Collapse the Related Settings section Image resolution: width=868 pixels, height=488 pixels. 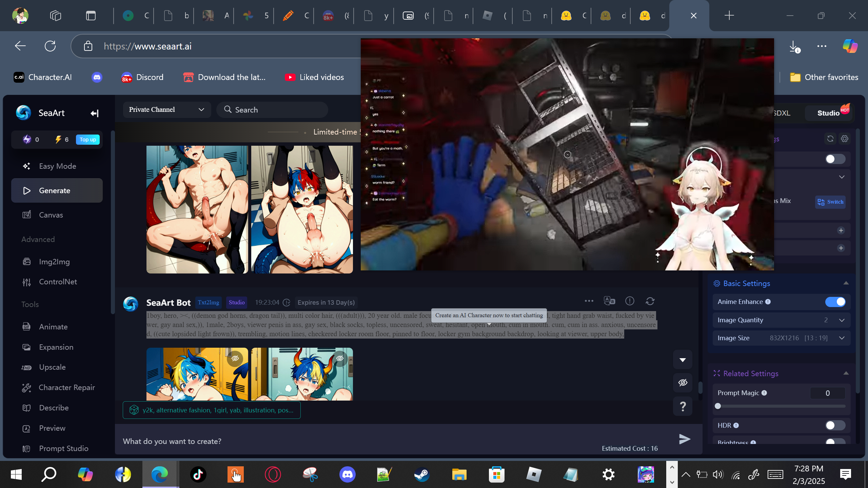pyautogui.click(x=846, y=373)
